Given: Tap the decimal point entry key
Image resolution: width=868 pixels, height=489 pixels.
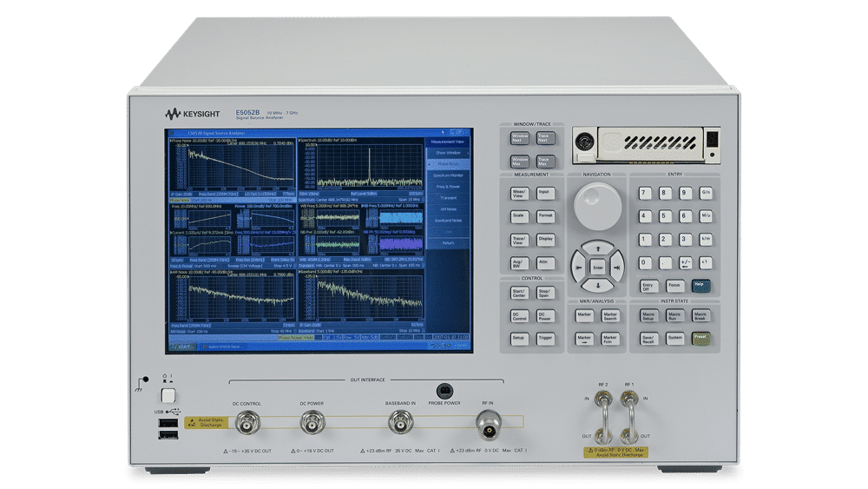Looking at the screenshot, I should 665,263.
